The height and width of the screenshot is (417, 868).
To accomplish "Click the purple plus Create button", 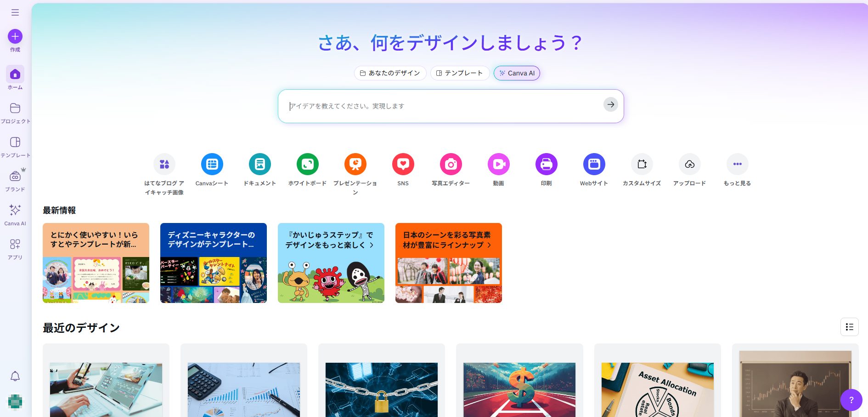I will pyautogui.click(x=15, y=36).
